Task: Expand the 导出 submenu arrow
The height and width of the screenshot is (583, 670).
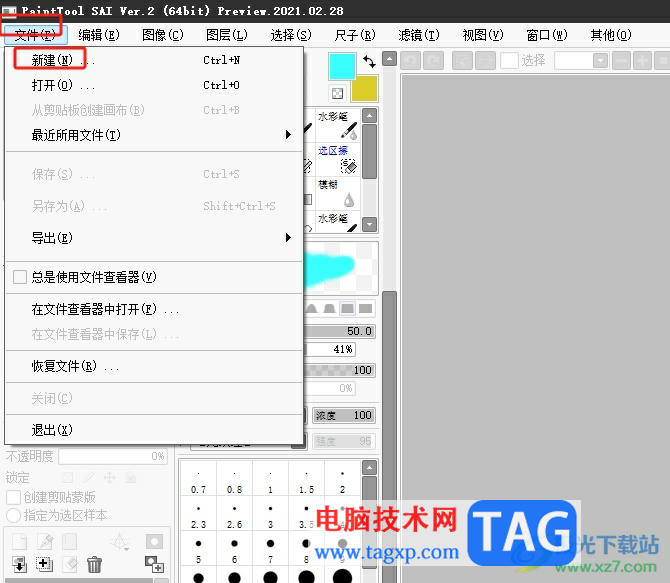Action: 288,237
